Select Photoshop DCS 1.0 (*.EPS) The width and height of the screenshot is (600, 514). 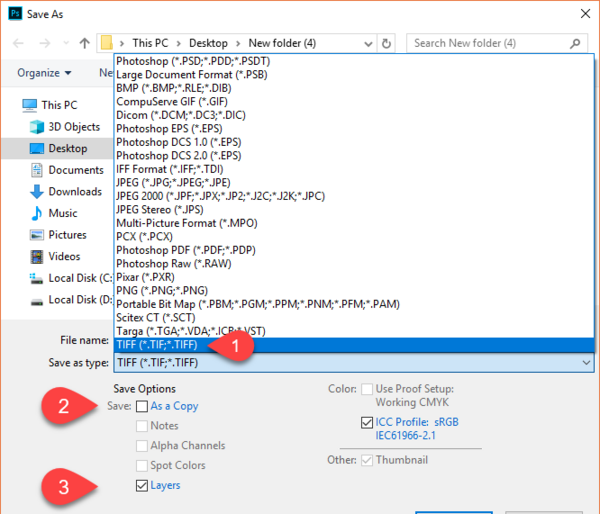354,142
